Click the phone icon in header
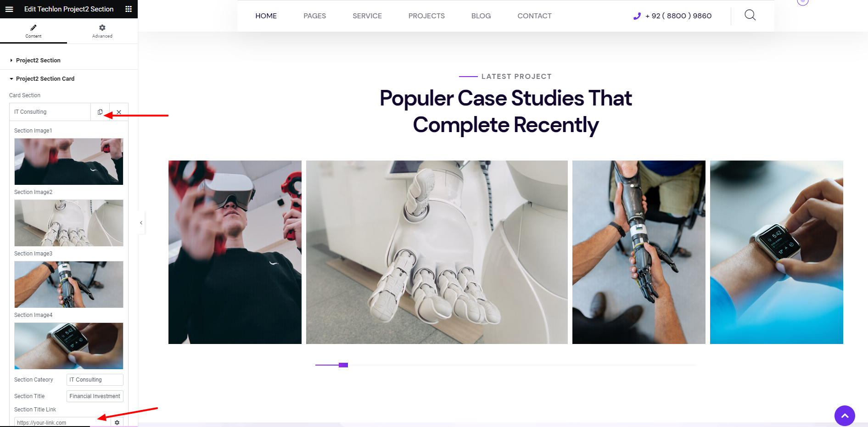 pyautogui.click(x=637, y=16)
